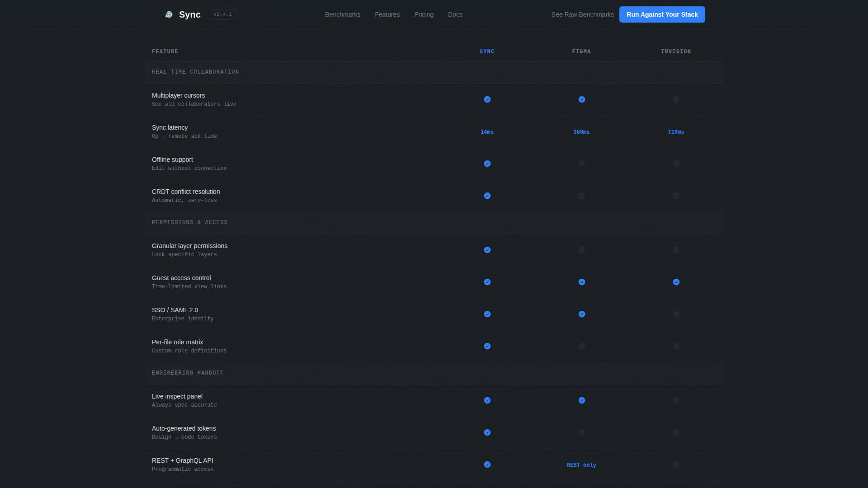Image resolution: width=868 pixels, height=488 pixels.
Task: Click InVision's checkmark for Guest access control
Action: click(676, 282)
